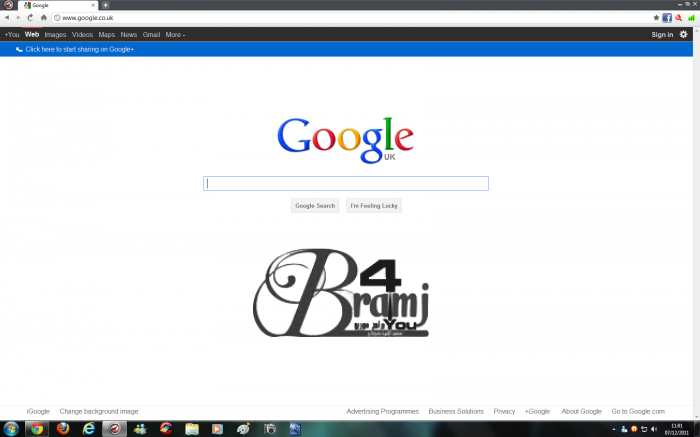Image resolution: width=700 pixels, height=437 pixels.
Task: Open Internet Explorer from the taskbar
Action: pos(89,428)
